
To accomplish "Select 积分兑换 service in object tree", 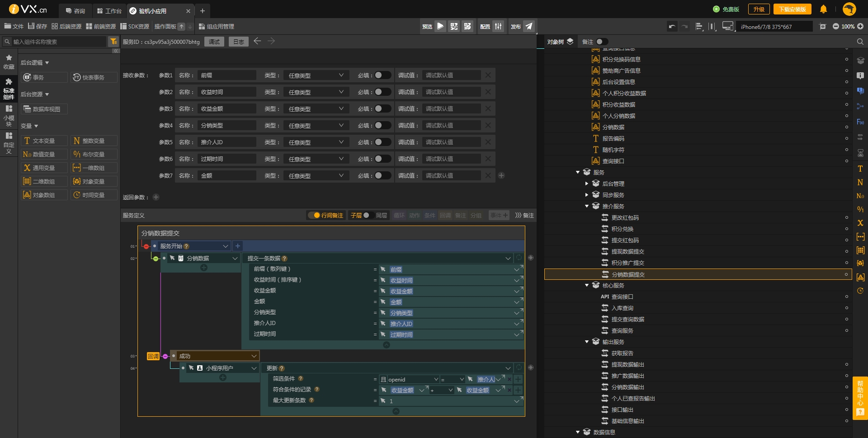I will 622,229.
